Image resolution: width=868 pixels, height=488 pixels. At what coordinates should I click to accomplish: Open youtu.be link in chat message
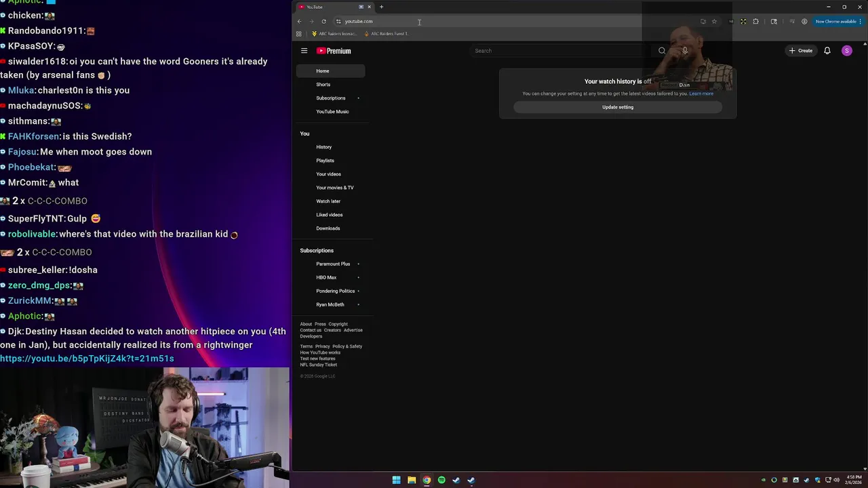(x=87, y=359)
